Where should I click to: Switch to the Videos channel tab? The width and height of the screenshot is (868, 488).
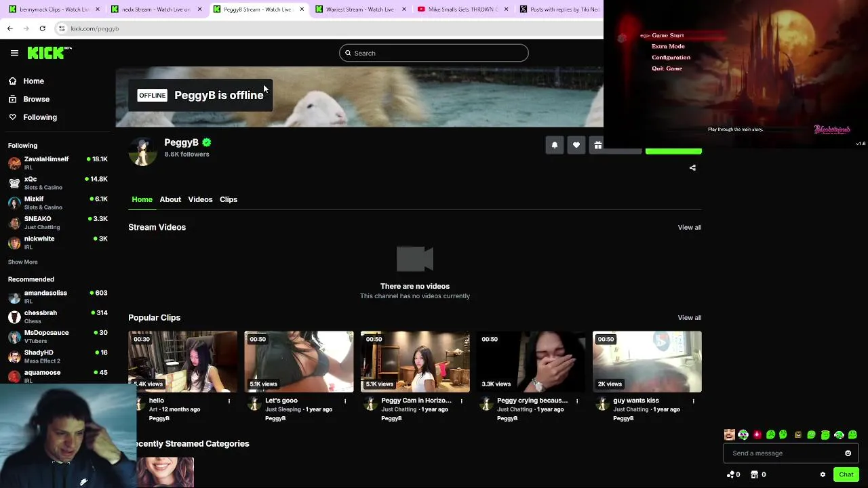200,199
